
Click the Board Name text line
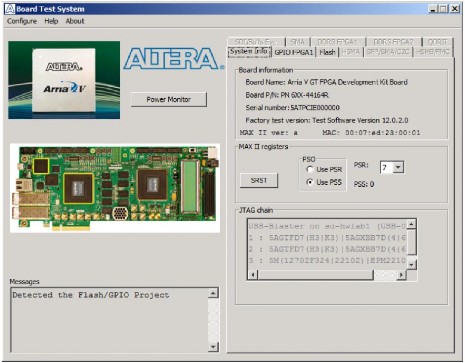[x=326, y=82]
